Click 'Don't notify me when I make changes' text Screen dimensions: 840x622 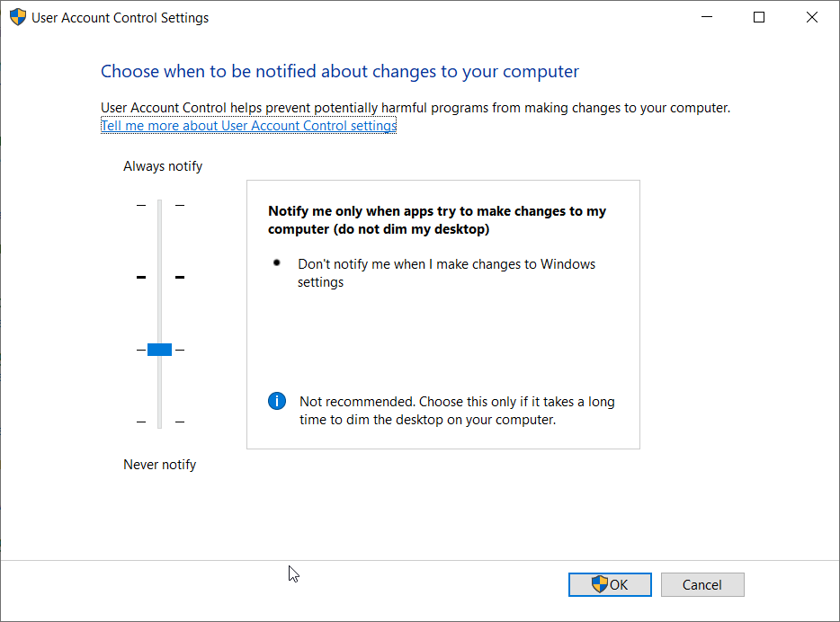click(446, 273)
